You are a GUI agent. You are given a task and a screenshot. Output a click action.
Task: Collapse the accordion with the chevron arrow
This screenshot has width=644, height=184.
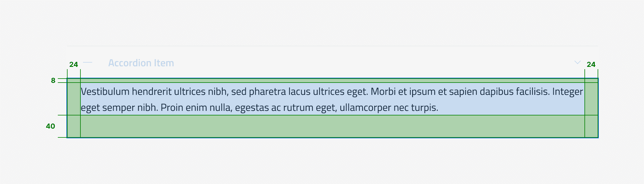point(577,62)
